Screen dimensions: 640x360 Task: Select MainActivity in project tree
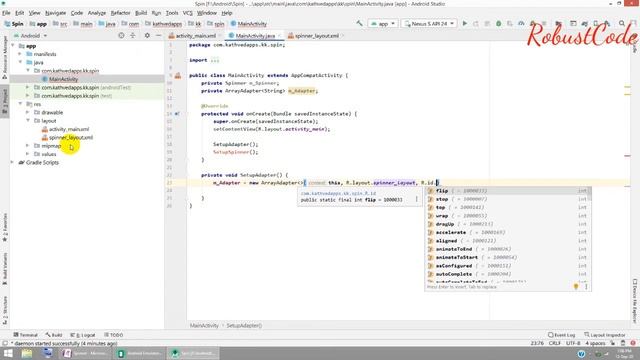pos(63,79)
